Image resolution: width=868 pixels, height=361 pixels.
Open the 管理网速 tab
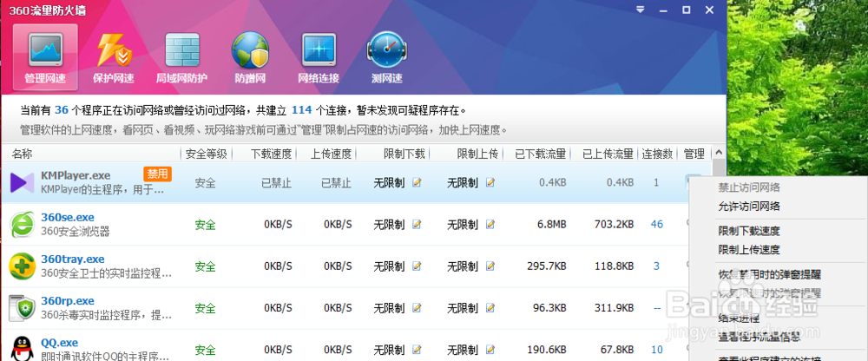pos(45,57)
